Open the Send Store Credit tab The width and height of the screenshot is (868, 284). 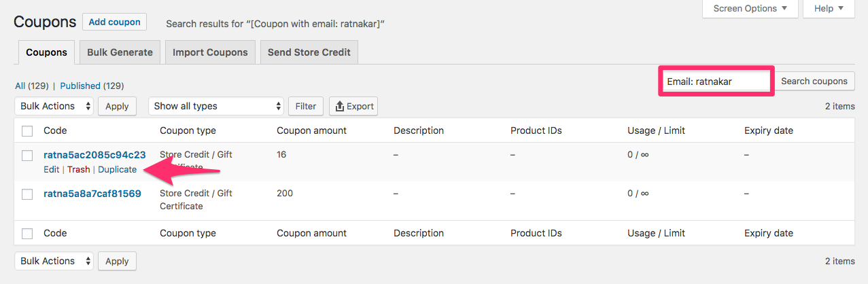(x=309, y=52)
